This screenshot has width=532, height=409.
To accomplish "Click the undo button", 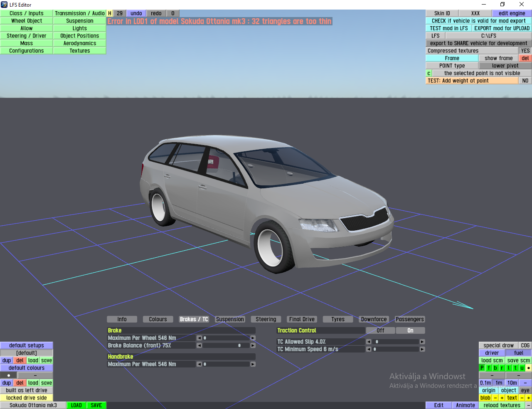I will [136, 13].
